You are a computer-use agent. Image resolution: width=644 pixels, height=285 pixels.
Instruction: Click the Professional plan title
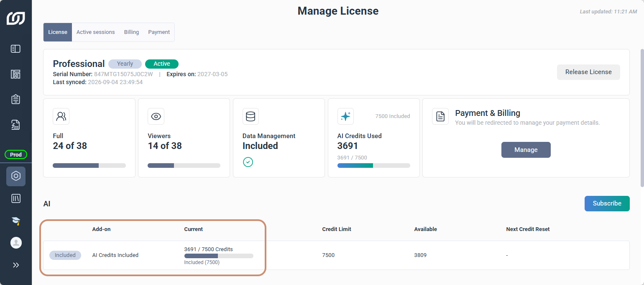79,64
